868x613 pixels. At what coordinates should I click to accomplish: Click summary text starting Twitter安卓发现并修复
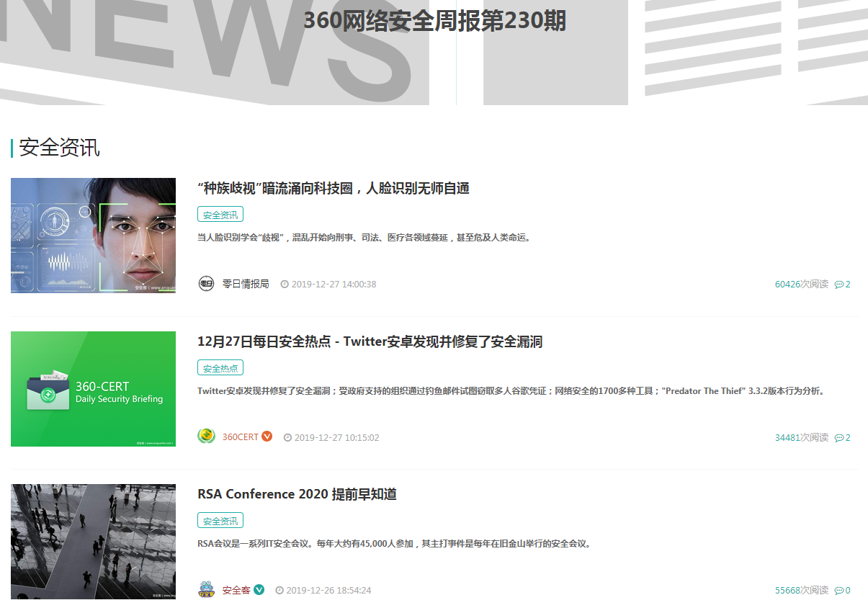click(512, 390)
